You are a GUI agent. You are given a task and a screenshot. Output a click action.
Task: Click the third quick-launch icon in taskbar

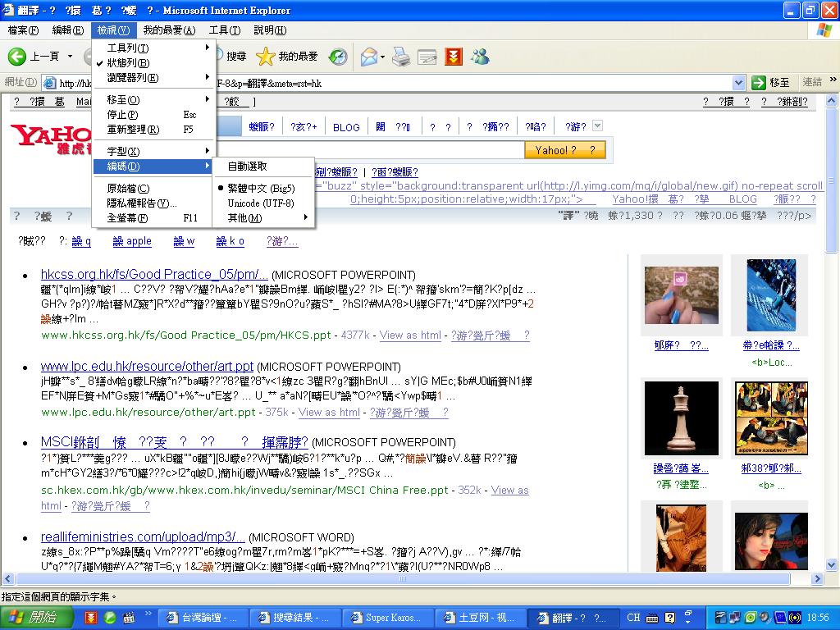(x=129, y=618)
